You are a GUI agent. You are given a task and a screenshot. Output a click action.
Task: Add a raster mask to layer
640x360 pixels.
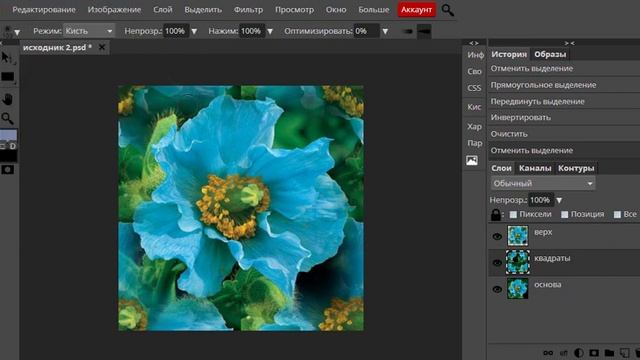tap(594, 353)
